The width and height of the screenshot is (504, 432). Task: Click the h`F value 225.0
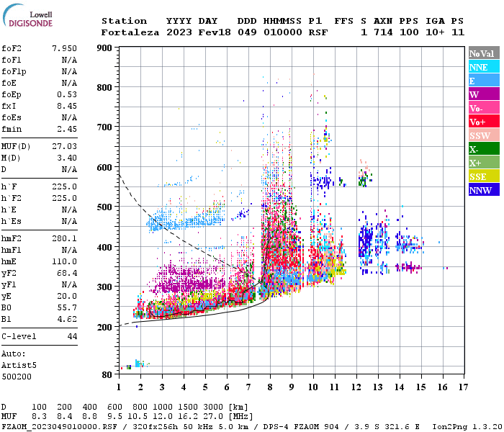pyautogui.click(x=64, y=186)
